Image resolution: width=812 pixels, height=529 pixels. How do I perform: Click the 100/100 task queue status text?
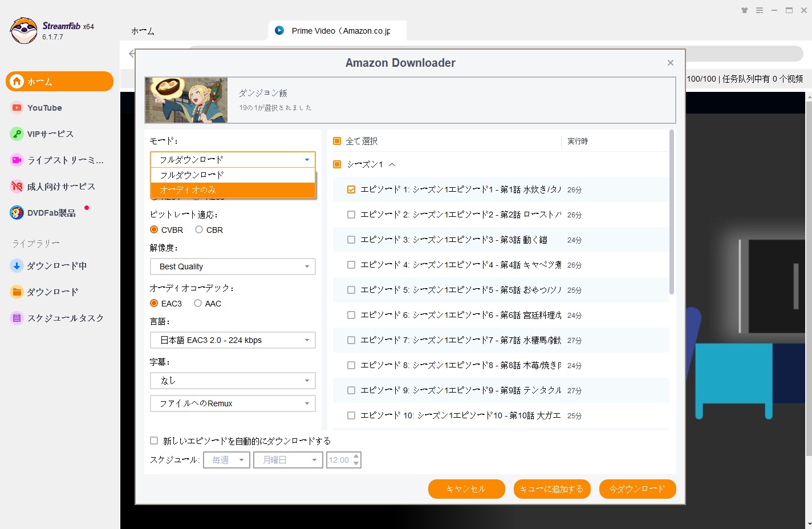tap(745, 79)
